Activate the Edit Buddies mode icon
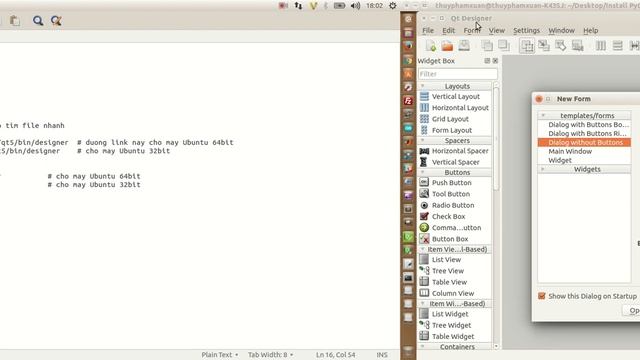 560,46
